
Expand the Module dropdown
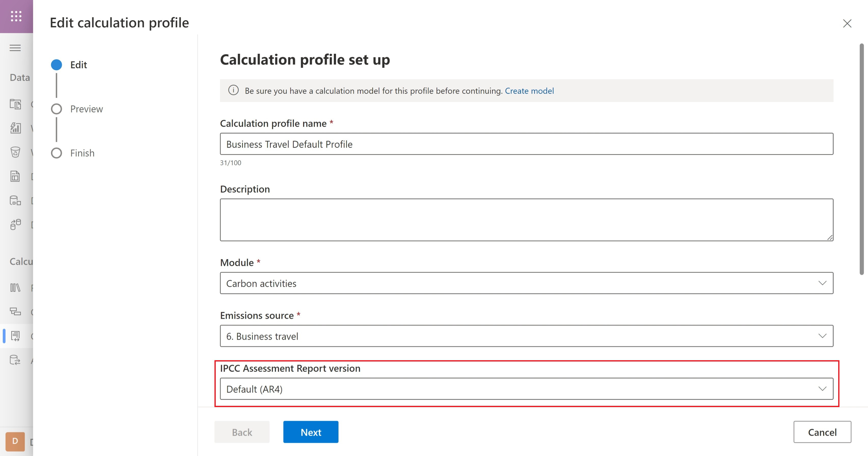(x=526, y=283)
